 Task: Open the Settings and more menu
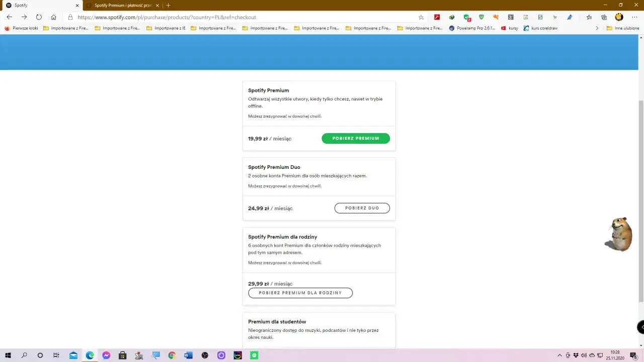633,17
